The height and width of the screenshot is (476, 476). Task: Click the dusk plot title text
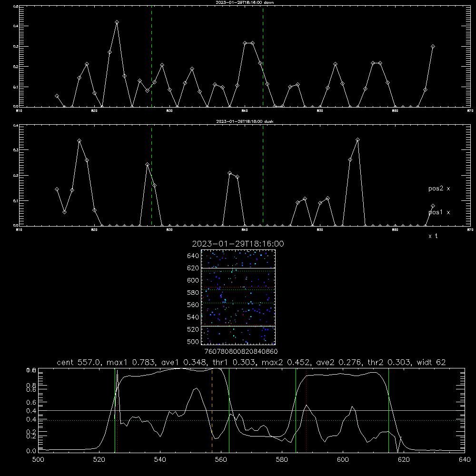[245, 121]
